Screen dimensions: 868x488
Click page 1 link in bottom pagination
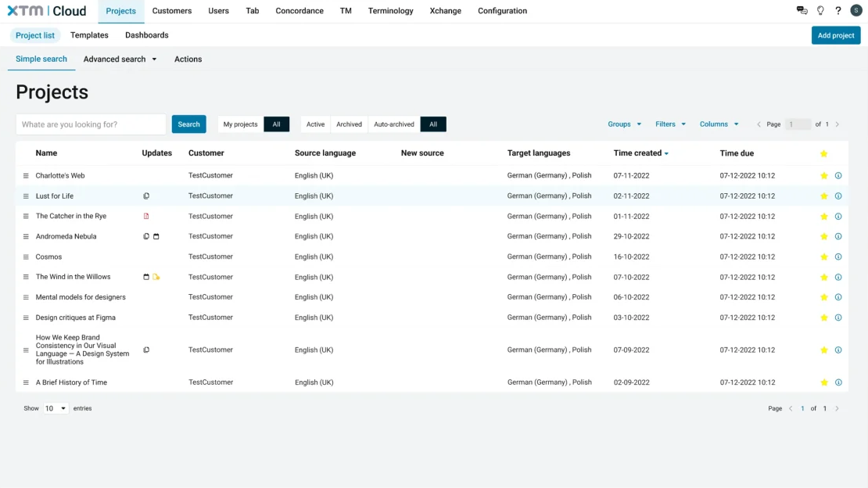coord(802,409)
